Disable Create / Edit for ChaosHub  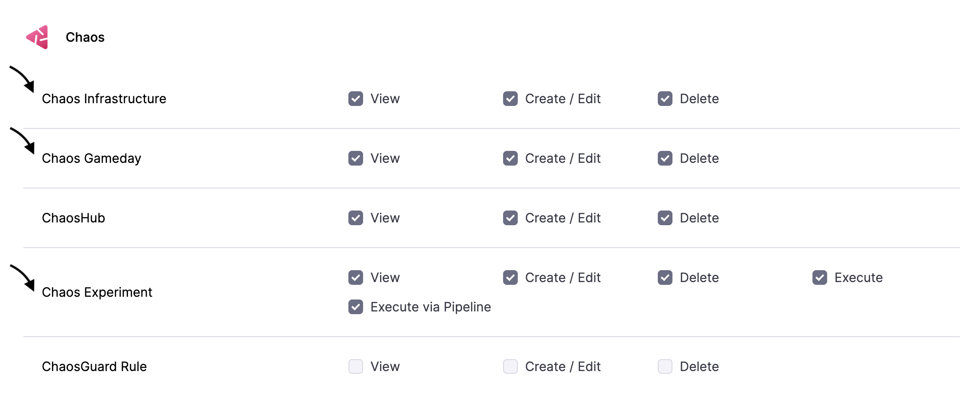tap(510, 218)
